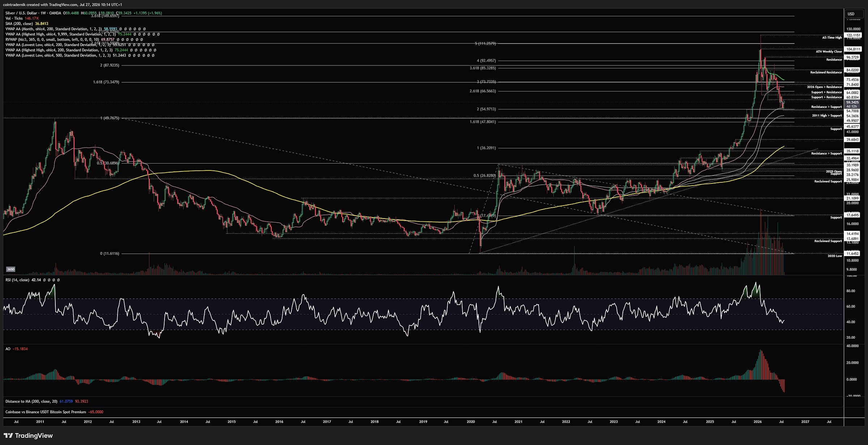
Task: Select the 2011 High > Support annotation
Action: (x=827, y=115)
